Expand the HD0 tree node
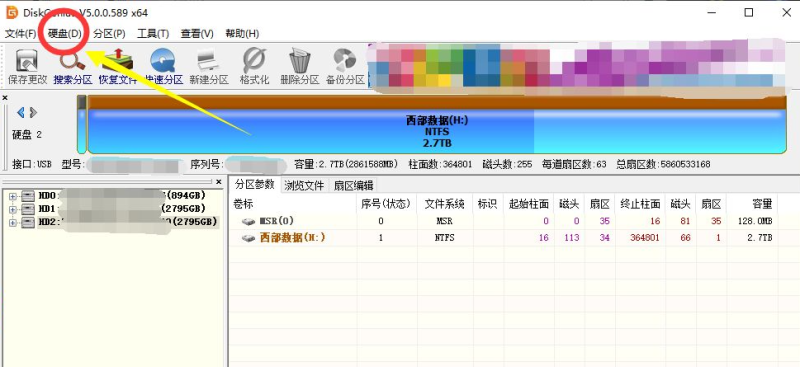Image resolution: width=800 pixels, height=367 pixels. coord(13,196)
